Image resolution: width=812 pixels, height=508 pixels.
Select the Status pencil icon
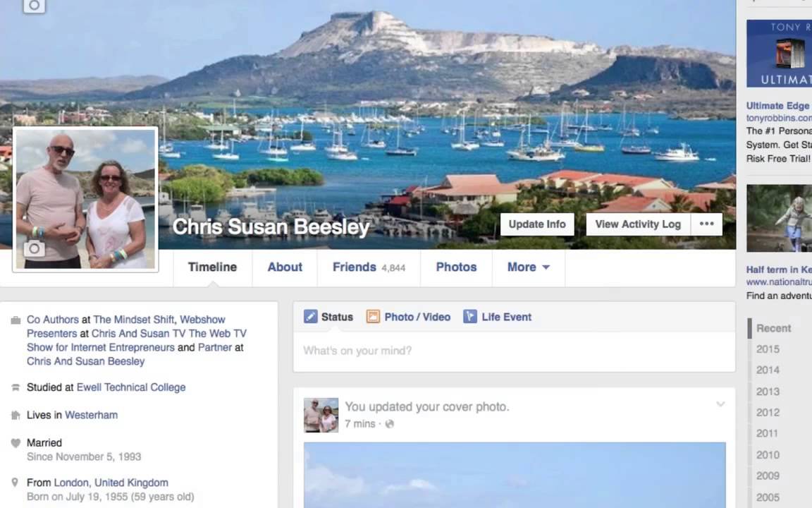[x=311, y=316]
